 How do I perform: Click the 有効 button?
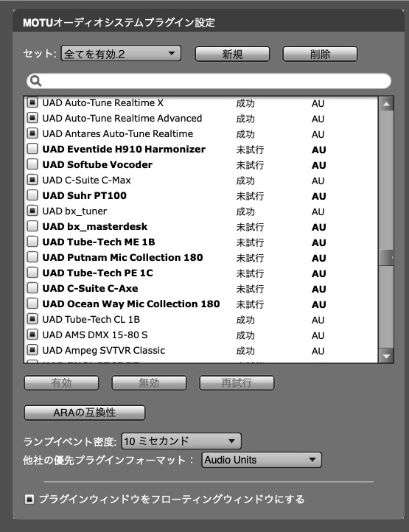61,382
